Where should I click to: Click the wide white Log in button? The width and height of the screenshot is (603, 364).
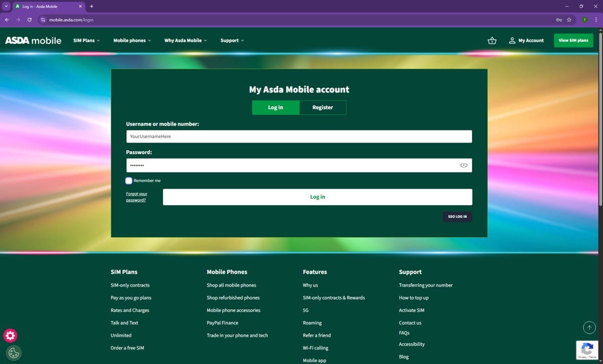[317, 197]
